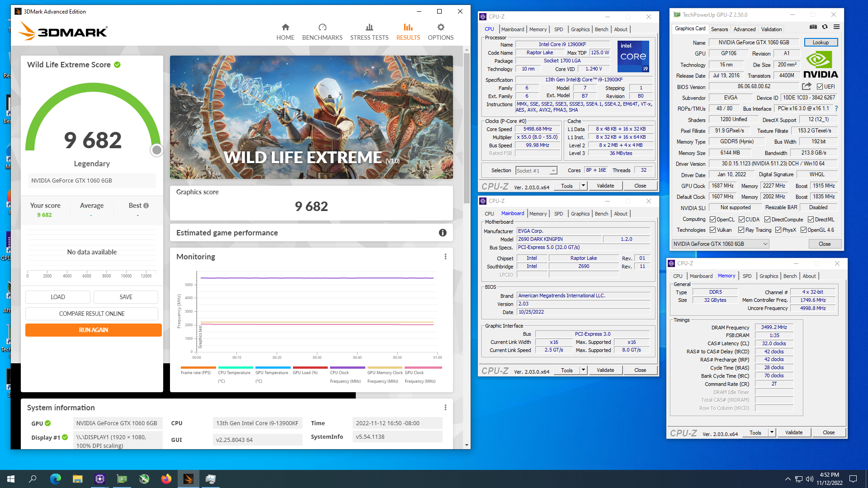The width and height of the screenshot is (868, 488).
Task: Toggle the DirectCompute checkbox
Action: 768,220
